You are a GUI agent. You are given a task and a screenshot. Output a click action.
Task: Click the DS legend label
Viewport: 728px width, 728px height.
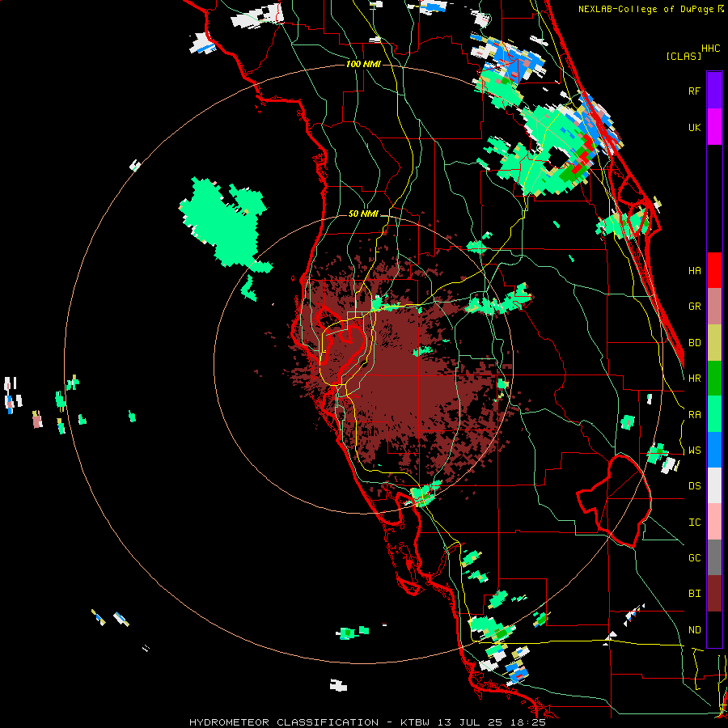click(694, 486)
